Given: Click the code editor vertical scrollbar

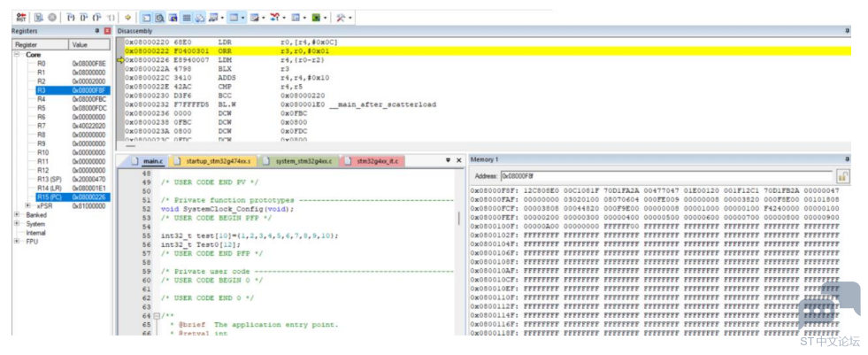Looking at the screenshot, I should (x=459, y=252).
